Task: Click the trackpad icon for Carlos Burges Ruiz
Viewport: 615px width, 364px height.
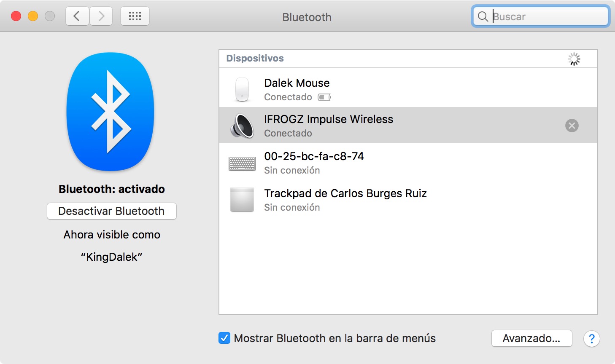Action: [242, 200]
